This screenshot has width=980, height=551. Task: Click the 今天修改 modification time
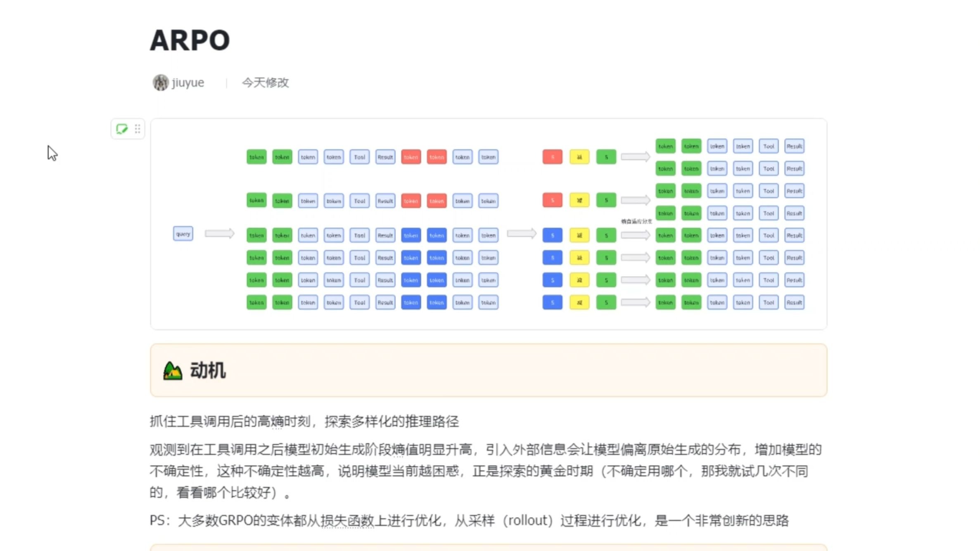click(266, 83)
